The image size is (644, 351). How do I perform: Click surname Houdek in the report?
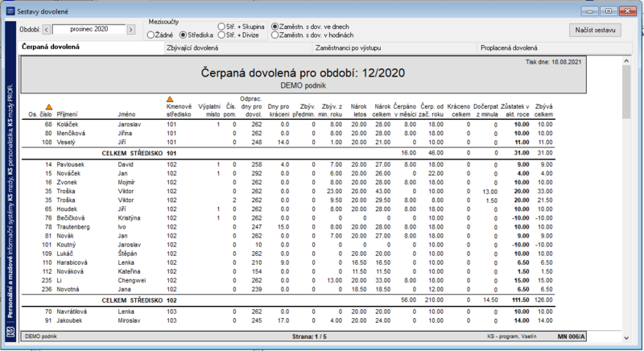(67, 209)
